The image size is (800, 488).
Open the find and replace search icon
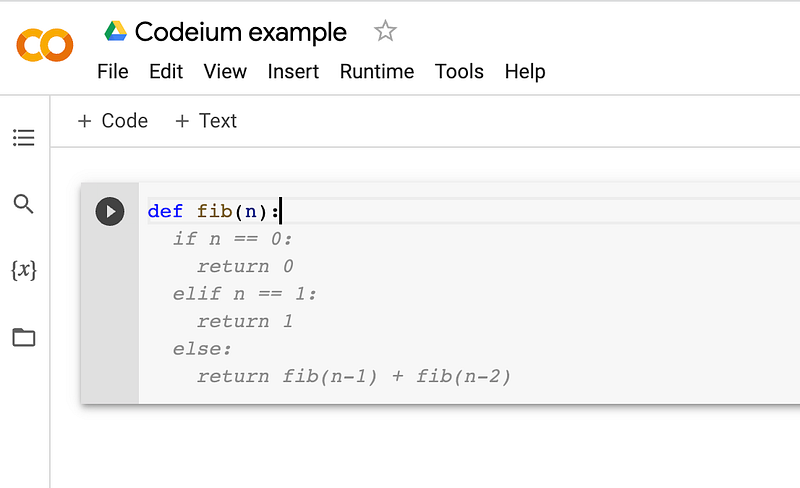[x=23, y=204]
